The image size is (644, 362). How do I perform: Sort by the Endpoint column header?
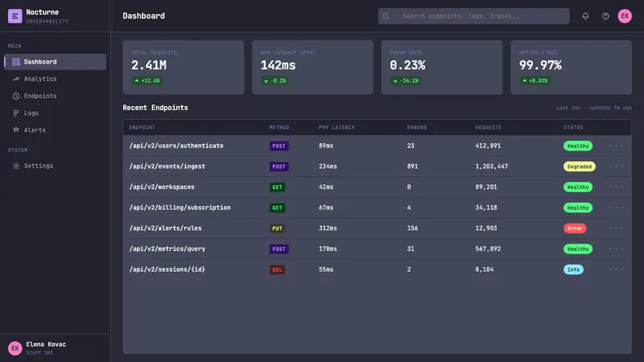tap(142, 128)
